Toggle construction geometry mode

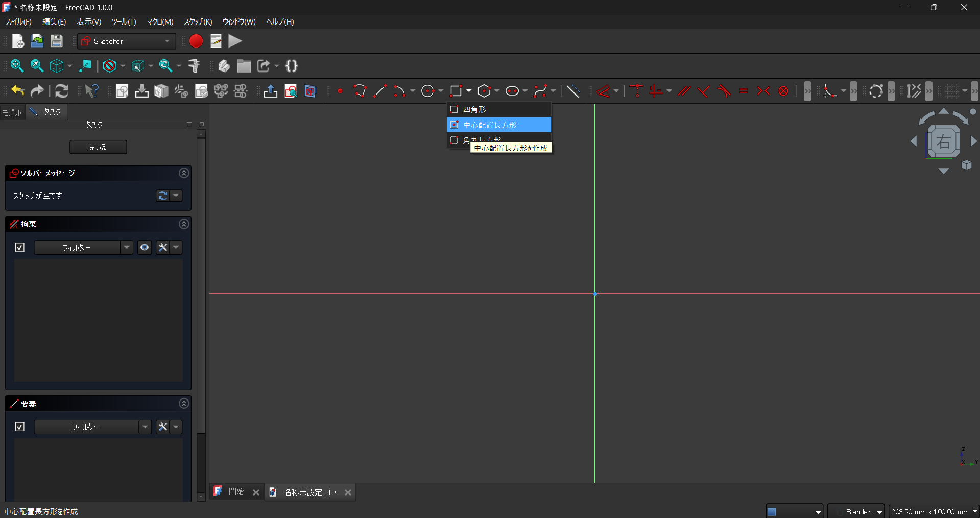573,91
